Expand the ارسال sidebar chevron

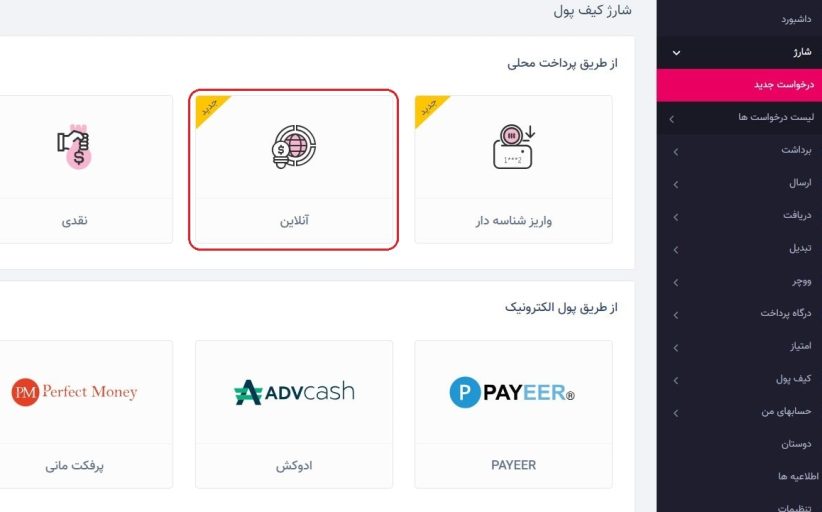click(x=676, y=184)
